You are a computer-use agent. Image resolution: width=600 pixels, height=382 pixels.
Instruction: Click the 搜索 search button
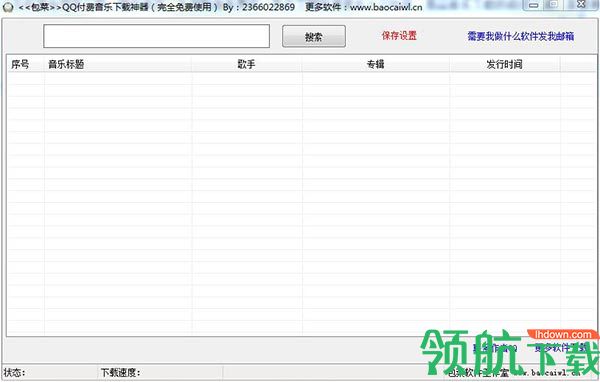(x=314, y=36)
